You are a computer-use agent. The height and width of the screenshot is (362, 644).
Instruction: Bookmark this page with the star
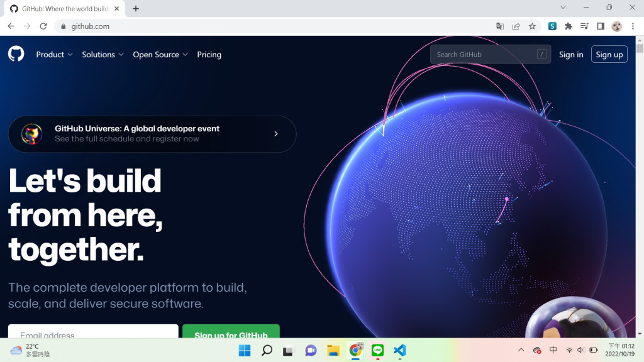(532, 26)
